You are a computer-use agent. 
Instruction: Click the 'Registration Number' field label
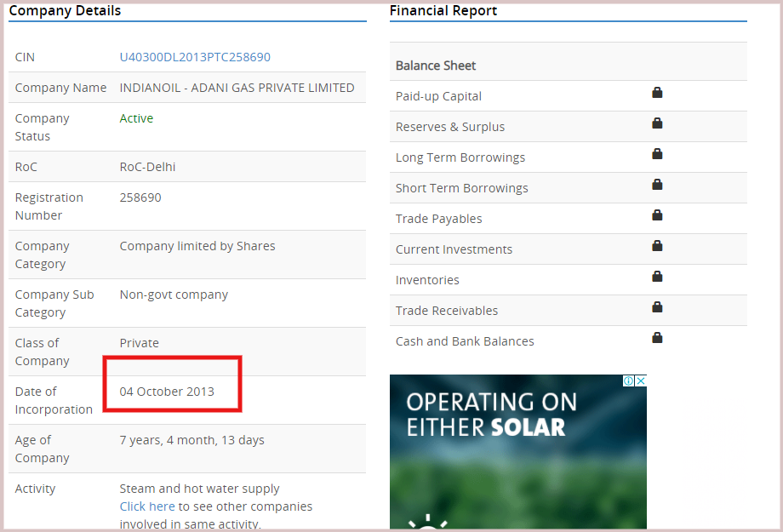pyautogui.click(x=49, y=206)
